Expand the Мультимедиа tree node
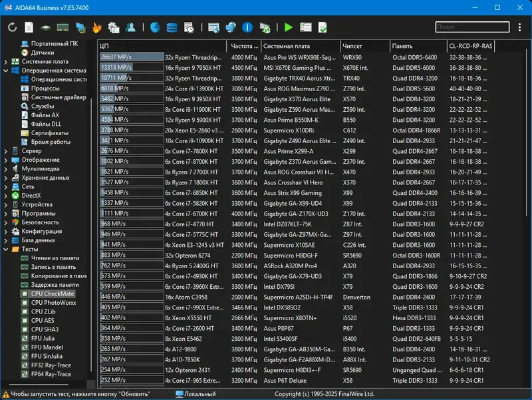 coord(5,169)
